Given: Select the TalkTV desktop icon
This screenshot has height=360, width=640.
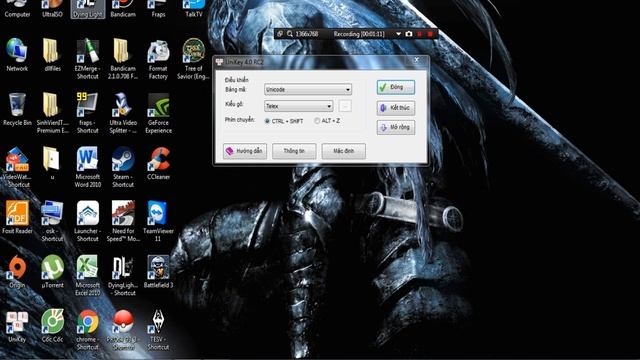Looking at the screenshot, I should tap(193, 9).
